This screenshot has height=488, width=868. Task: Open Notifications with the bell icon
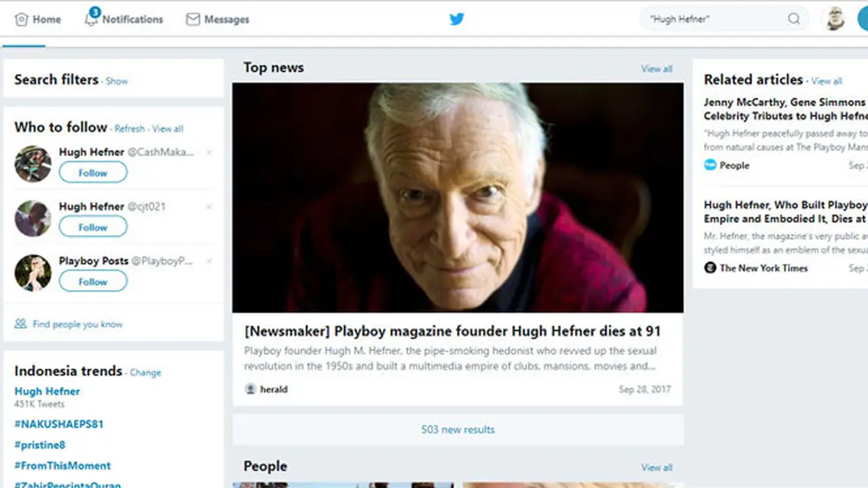tap(123, 19)
